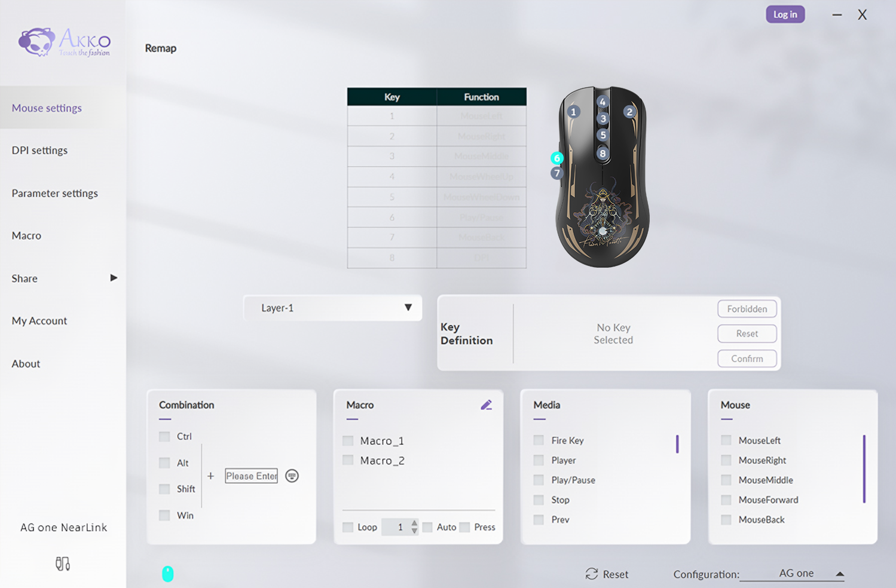This screenshot has height=588, width=896.
Task: Select side button 7 on the mouse diagram
Action: [556, 173]
